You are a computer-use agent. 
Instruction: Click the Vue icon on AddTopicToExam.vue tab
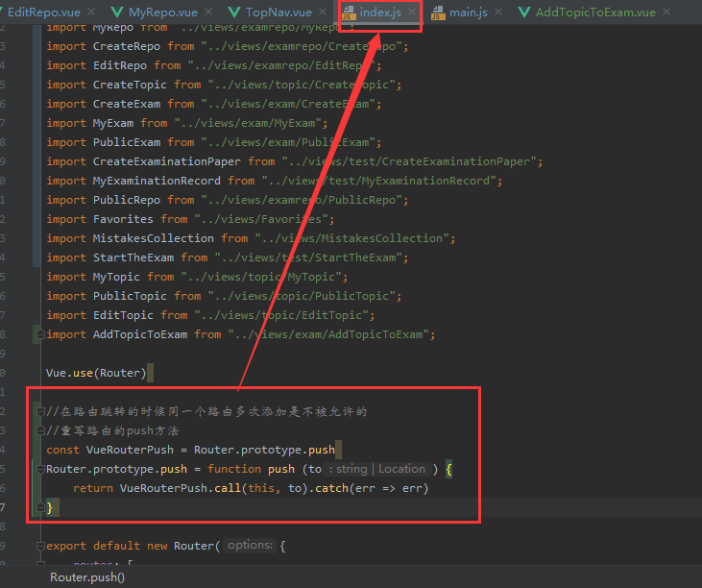coord(524,12)
